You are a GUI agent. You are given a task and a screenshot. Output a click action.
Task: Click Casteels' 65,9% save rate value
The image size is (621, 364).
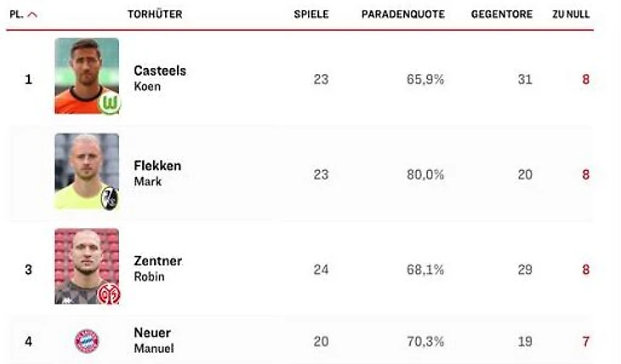(x=425, y=79)
